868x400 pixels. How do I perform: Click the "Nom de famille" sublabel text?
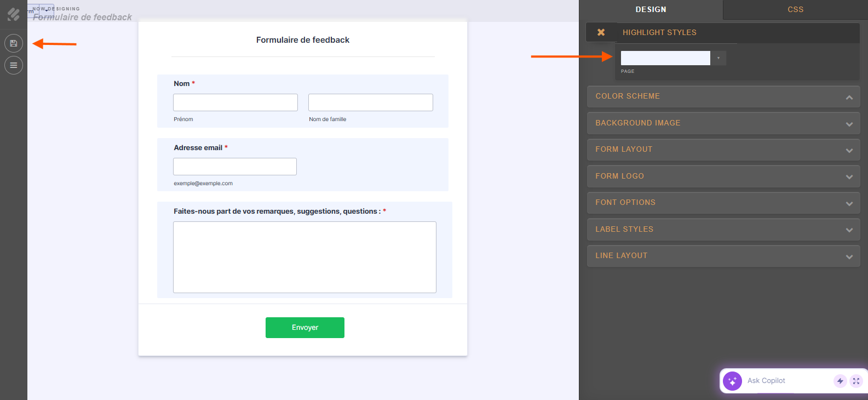(327, 119)
